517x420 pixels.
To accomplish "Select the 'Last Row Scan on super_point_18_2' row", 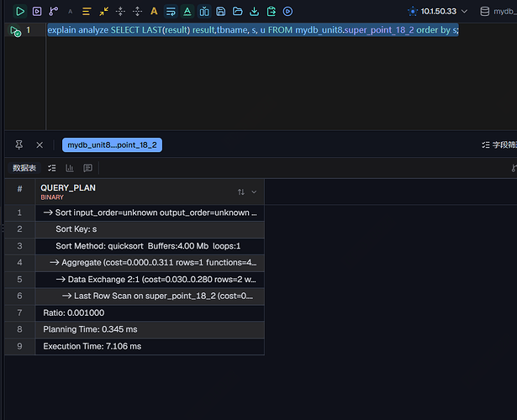I will [x=150, y=297].
